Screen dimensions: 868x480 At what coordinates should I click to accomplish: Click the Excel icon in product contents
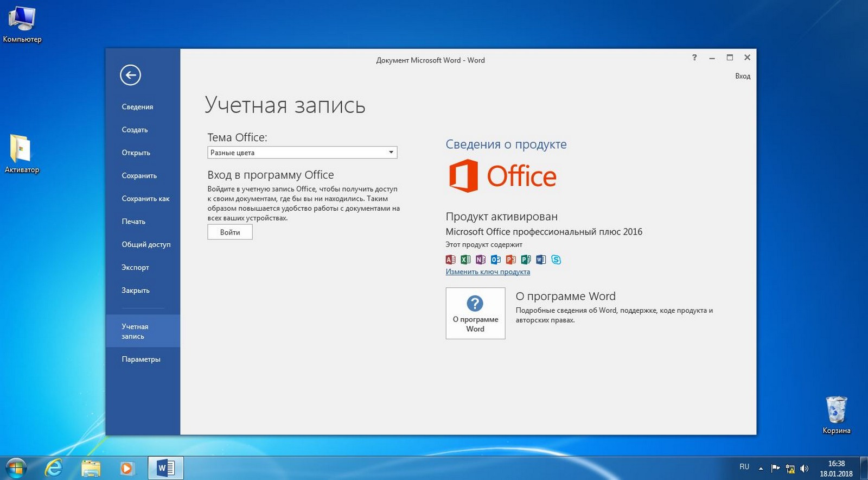point(465,260)
